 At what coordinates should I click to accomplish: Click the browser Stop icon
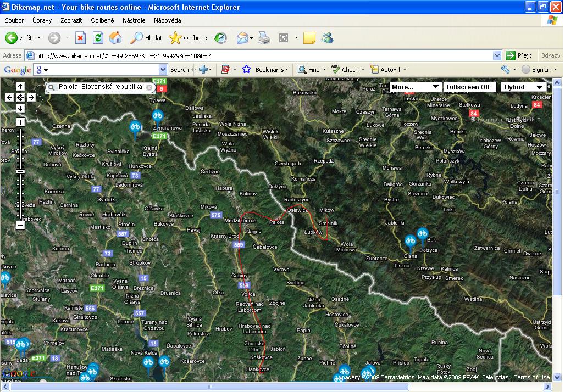tap(80, 38)
